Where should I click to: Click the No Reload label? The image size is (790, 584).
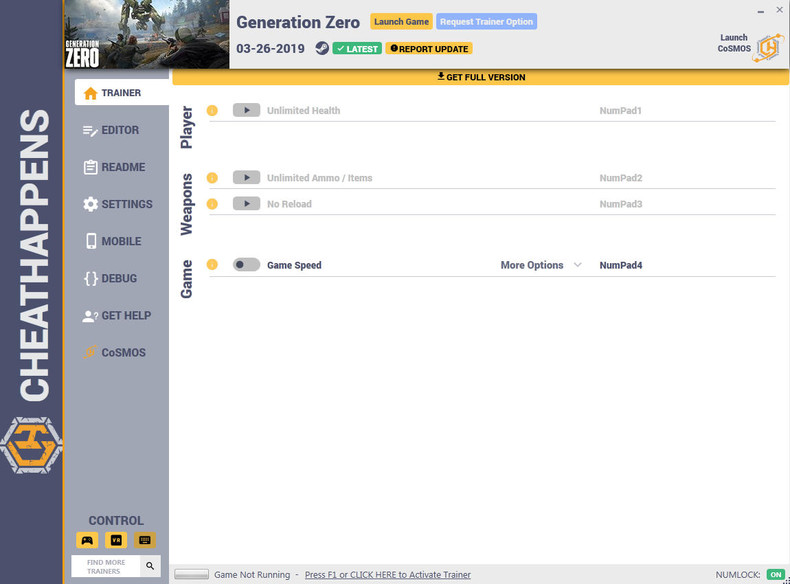click(289, 204)
